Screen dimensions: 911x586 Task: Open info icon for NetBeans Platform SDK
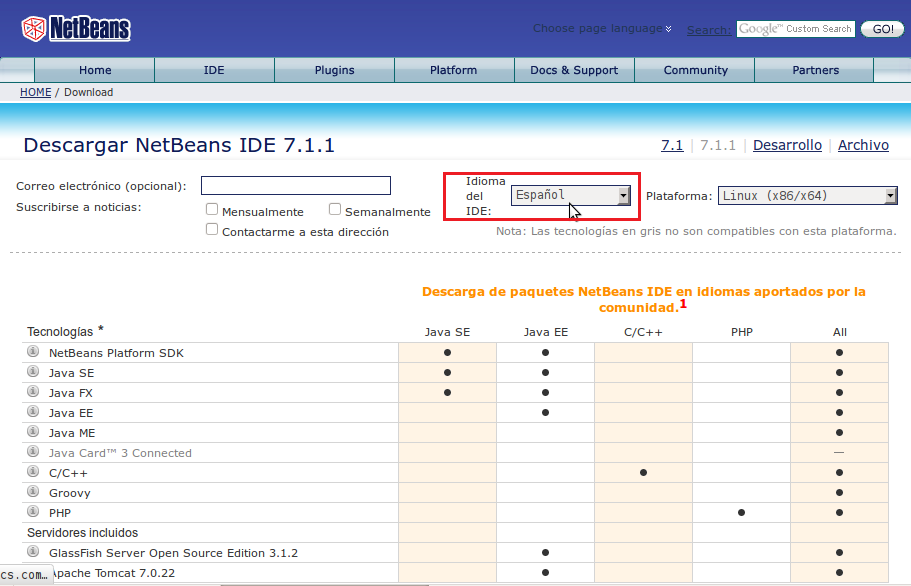33,351
